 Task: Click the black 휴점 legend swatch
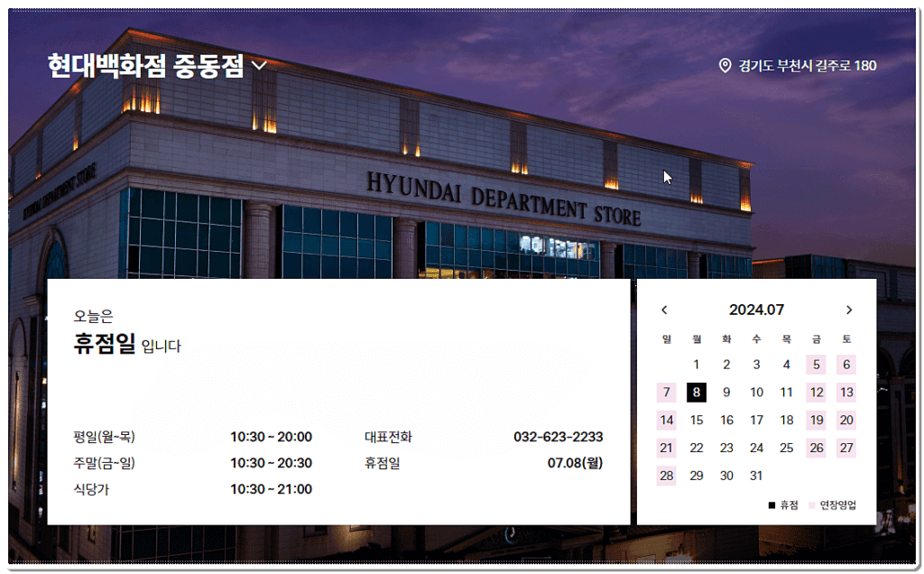pos(772,505)
